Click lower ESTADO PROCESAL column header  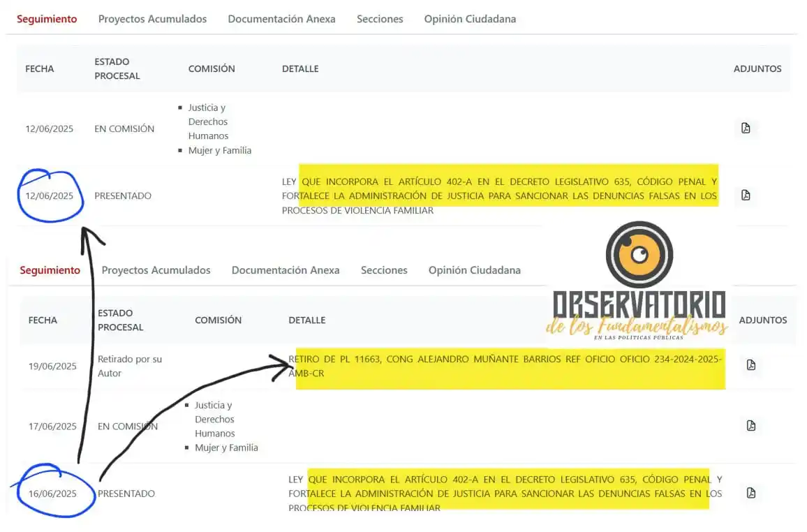pyautogui.click(x=121, y=320)
